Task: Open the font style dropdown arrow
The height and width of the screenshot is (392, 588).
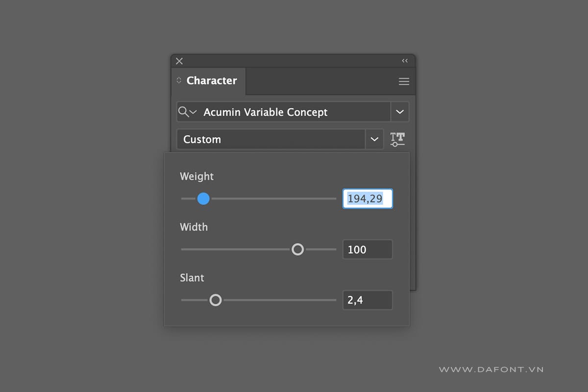Action: point(374,139)
